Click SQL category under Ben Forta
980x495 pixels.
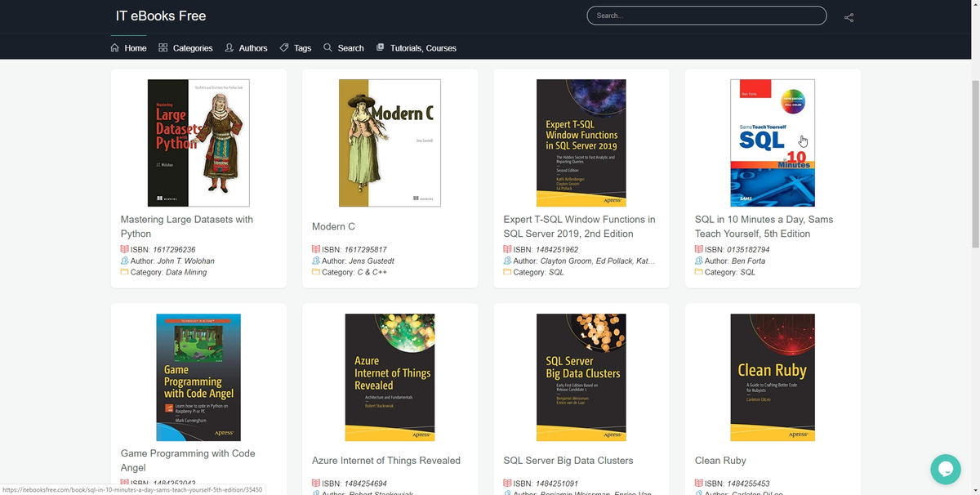747,272
